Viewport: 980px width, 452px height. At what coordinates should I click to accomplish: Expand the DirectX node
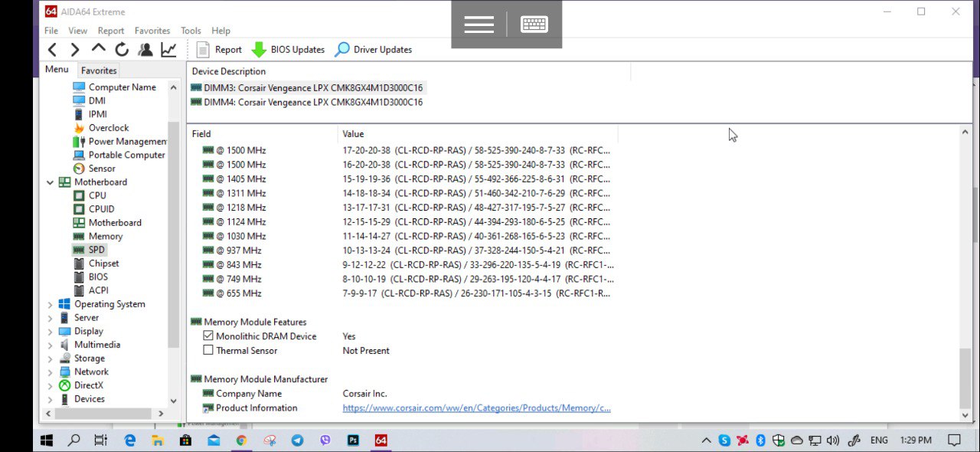click(51, 385)
